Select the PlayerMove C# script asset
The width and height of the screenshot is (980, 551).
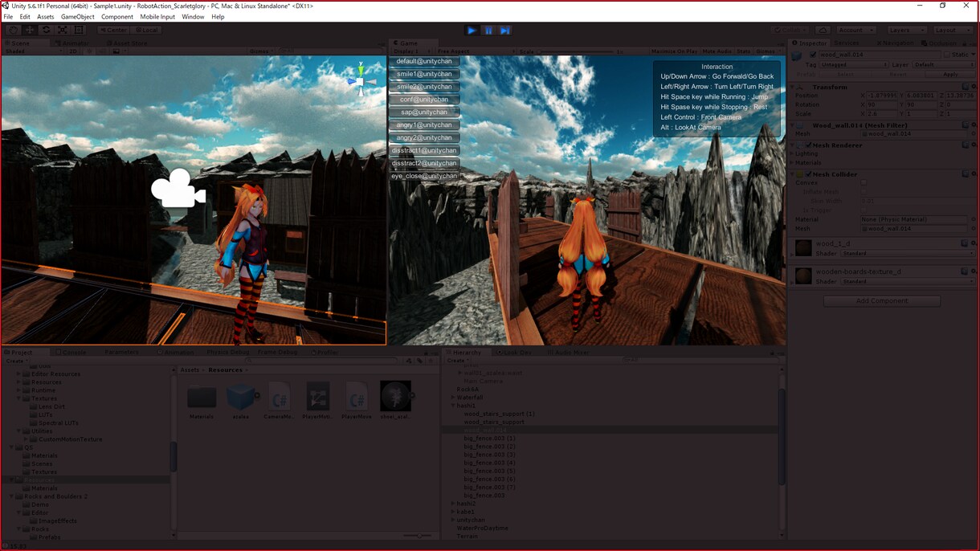(356, 396)
